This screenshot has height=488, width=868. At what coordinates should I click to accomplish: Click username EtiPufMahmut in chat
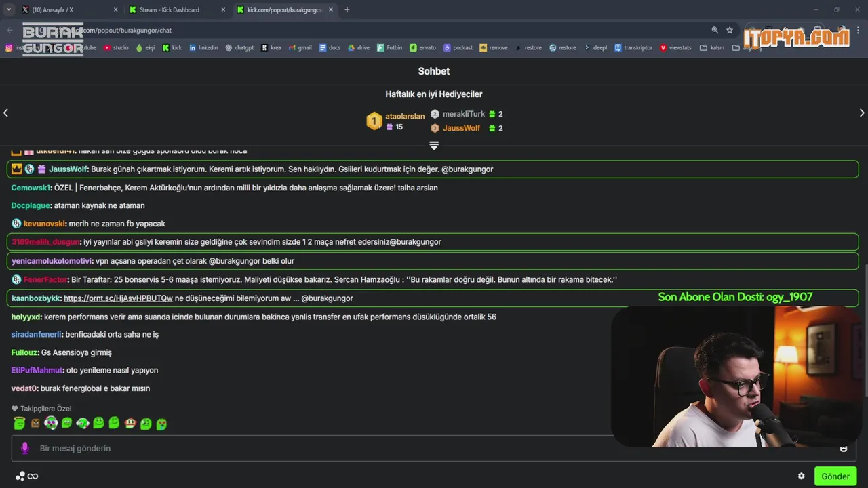click(x=37, y=370)
